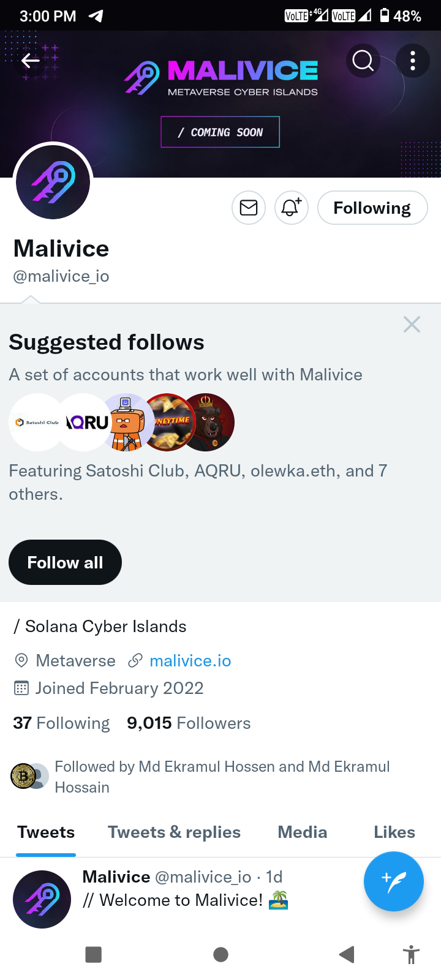The height and width of the screenshot is (980, 441).
Task: Open the Likes tab
Action: [x=394, y=832]
